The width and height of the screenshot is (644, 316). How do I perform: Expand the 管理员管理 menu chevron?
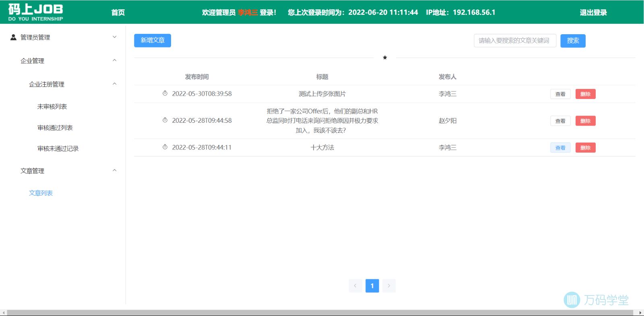tap(114, 37)
